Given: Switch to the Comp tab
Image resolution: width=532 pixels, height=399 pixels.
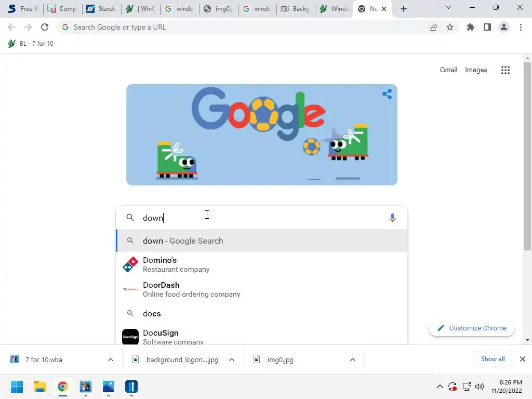Looking at the screenshot, I should point(62,9).
